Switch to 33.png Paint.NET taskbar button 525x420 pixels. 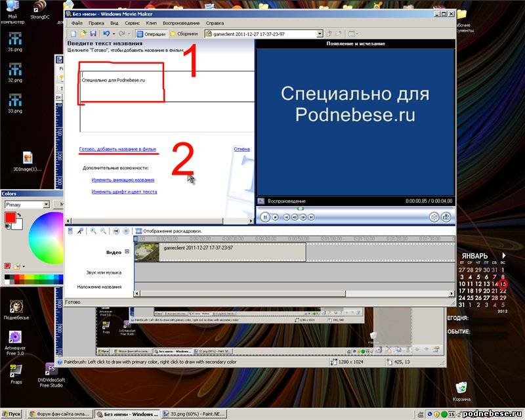194,414
